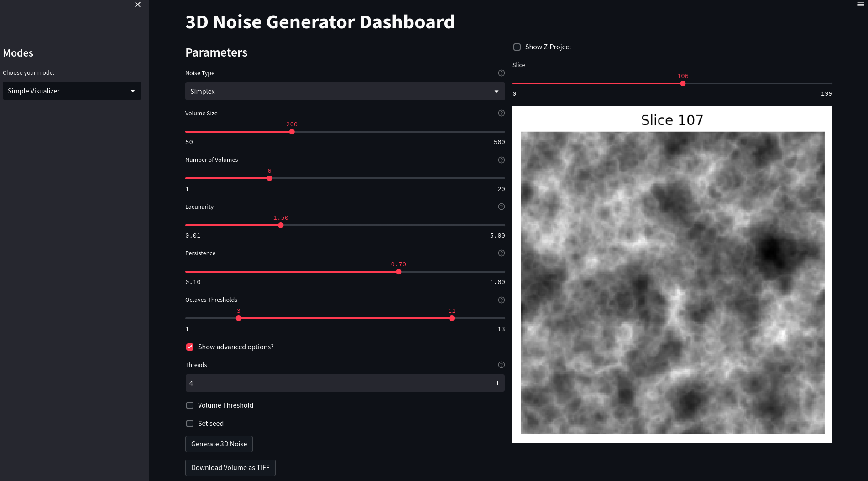Image resolution: width=868 pixels, height=481 pixels.
Task: Open the Noise Type Simplex dropdown
Action: [x=345, y=91]
